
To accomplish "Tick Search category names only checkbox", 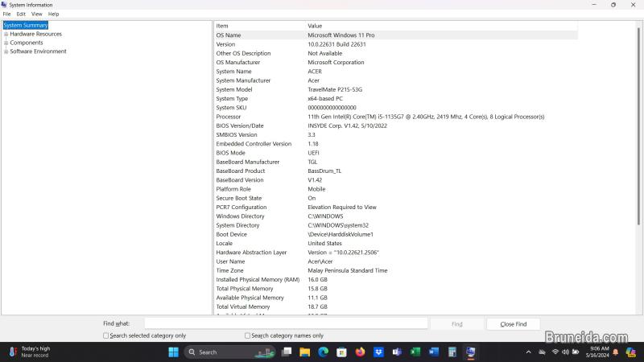I will (248, 335).
